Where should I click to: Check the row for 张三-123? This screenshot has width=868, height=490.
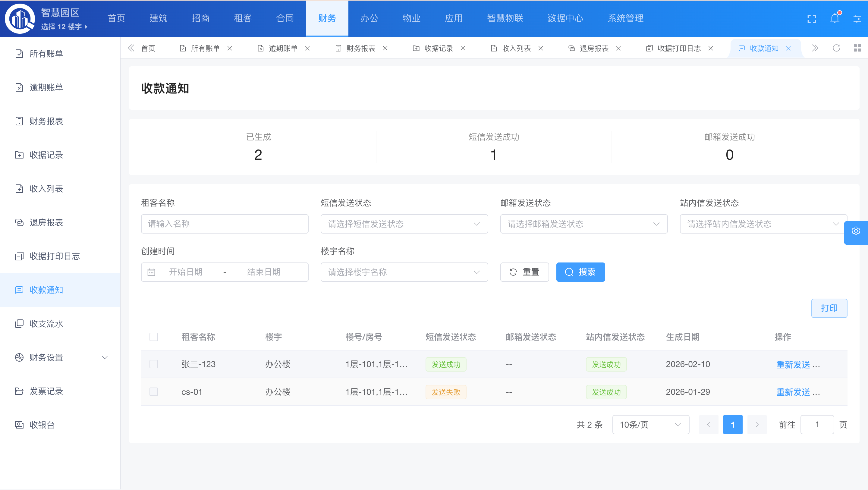point(154,364)
